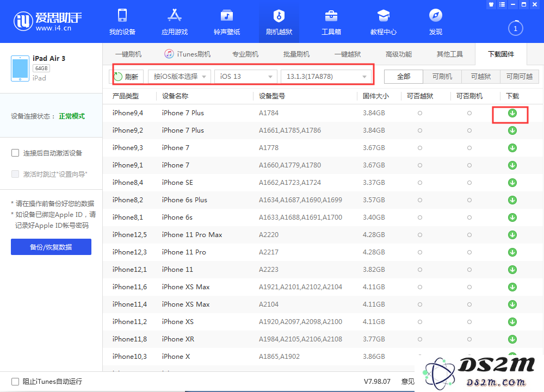Image resolution: width=544 pixels, height=392 pixels.
Task: Click flashable indicator for iPhone9,4 row
Action: click(469, 113)
